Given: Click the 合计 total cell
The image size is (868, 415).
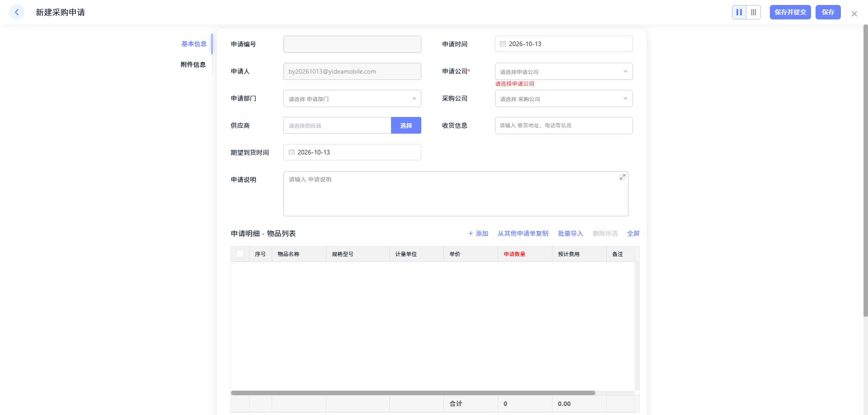Looking at the screenshot, I should [471, 404].
